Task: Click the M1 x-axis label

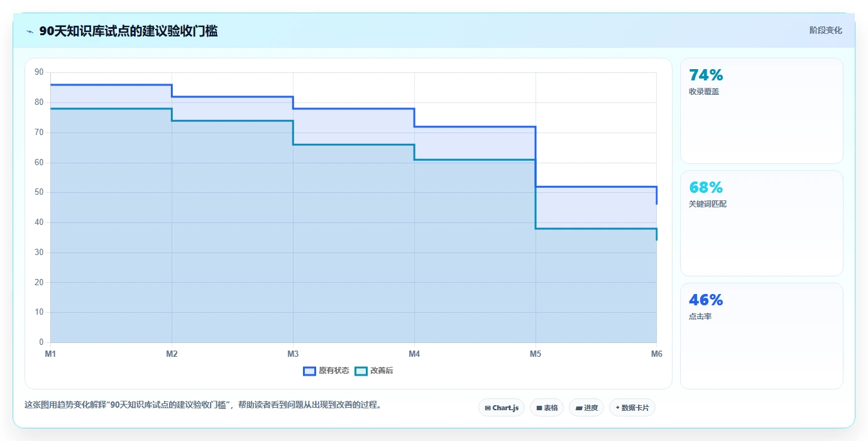Action: click(50, 354)
